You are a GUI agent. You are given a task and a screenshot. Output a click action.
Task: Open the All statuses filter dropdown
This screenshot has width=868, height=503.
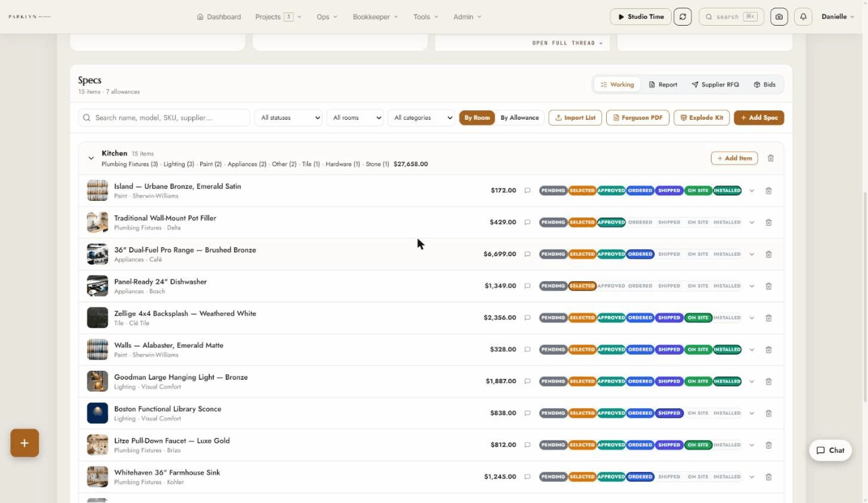pyautogui.click(x=289, y=117)
